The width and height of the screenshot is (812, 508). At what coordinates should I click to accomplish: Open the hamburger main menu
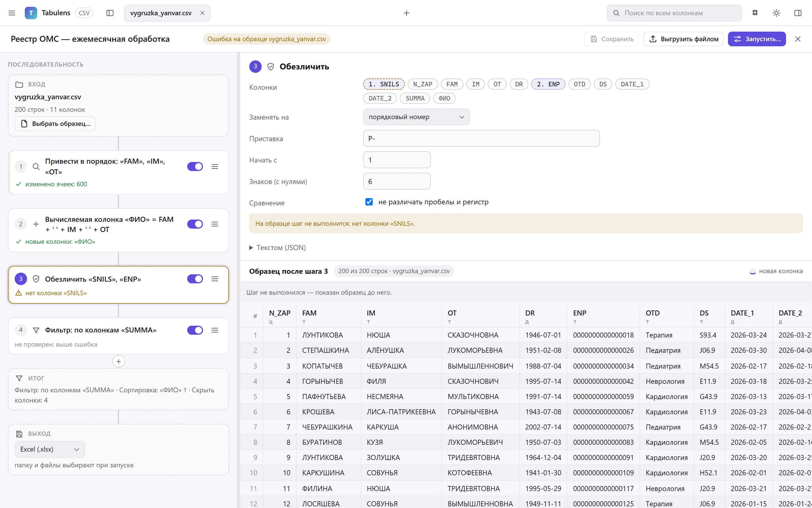point(12,13)
